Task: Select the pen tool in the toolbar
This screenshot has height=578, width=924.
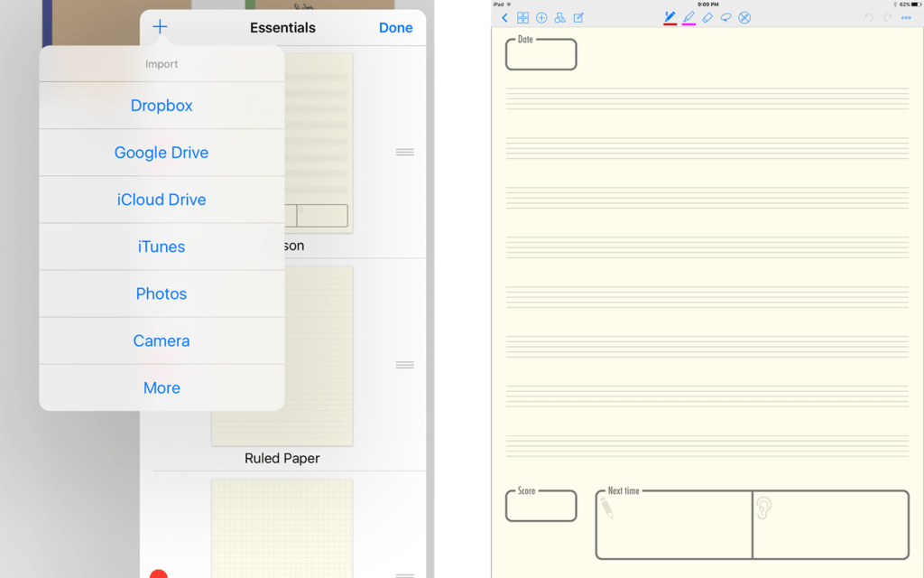Action: tap(669, 16)
